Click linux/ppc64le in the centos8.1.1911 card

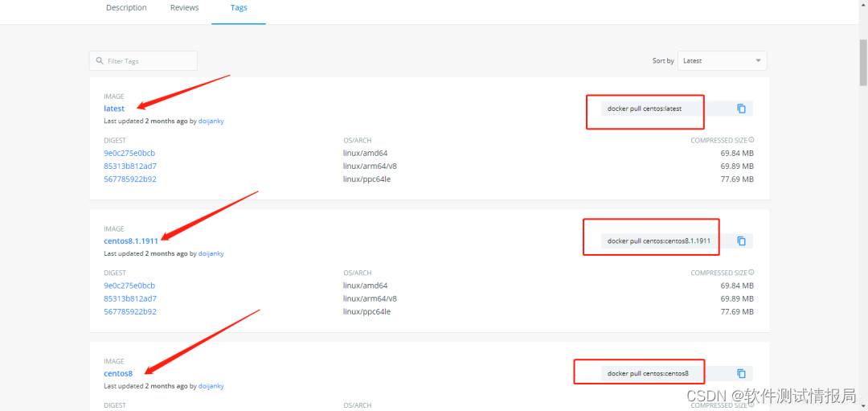coord(367,311)
